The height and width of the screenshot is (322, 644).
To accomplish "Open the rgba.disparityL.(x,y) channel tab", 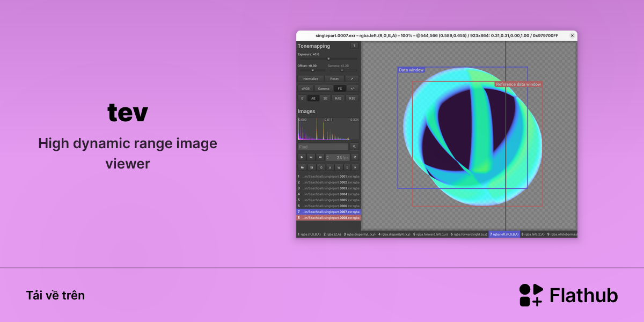I will 360,234.
